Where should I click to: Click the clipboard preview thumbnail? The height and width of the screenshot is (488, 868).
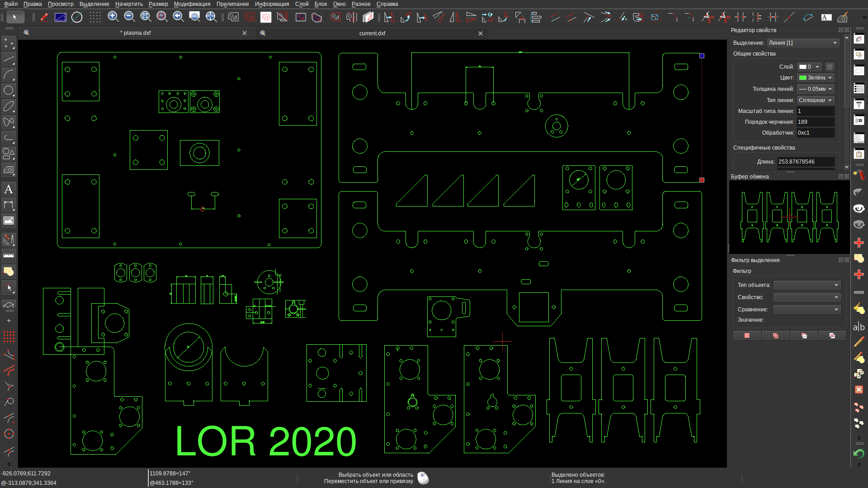(789, 217)
